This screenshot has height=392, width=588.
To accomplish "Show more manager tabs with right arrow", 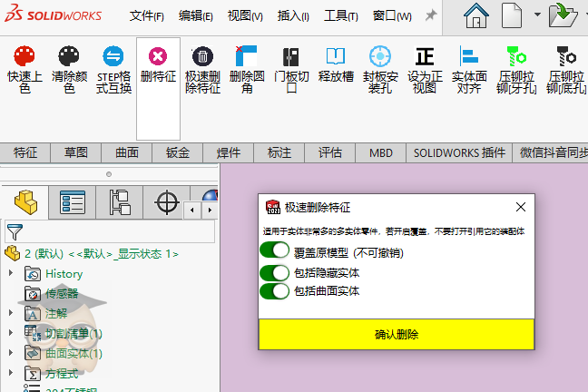I will coord(210,211).
